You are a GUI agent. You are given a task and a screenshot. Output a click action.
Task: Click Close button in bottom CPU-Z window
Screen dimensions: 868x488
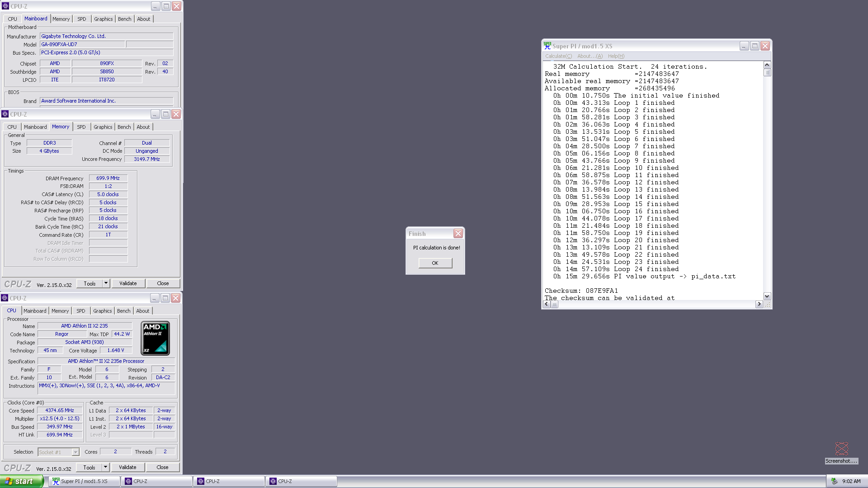pyautogui.click(x=162, y=467)
